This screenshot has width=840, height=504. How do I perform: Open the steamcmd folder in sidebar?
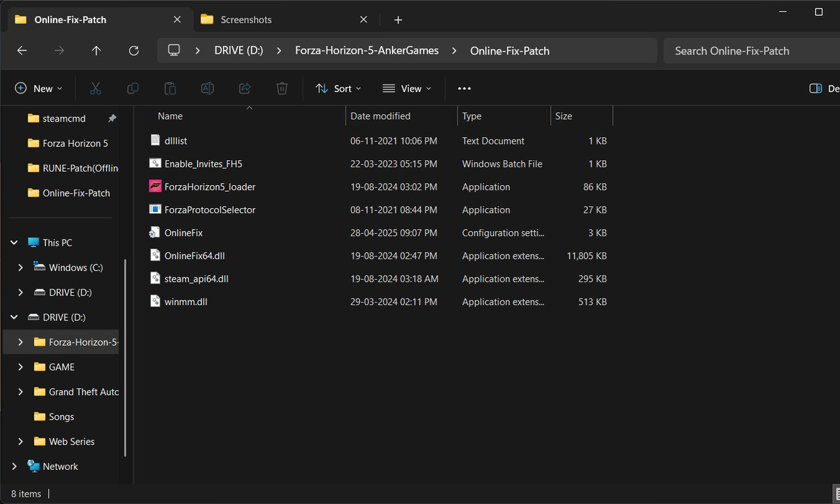[64, 119]
